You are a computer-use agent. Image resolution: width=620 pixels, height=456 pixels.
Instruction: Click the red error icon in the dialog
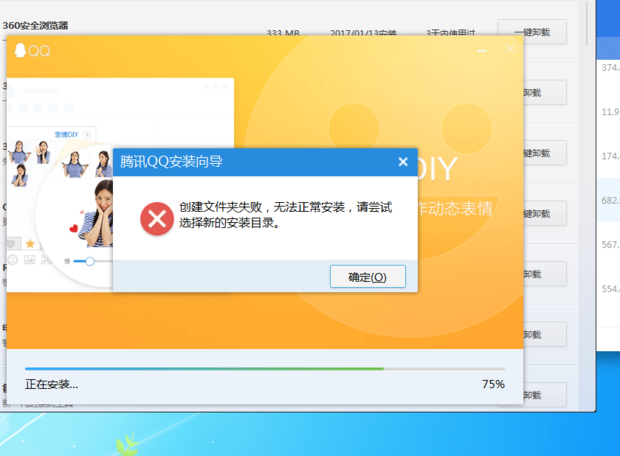[157, 219]
